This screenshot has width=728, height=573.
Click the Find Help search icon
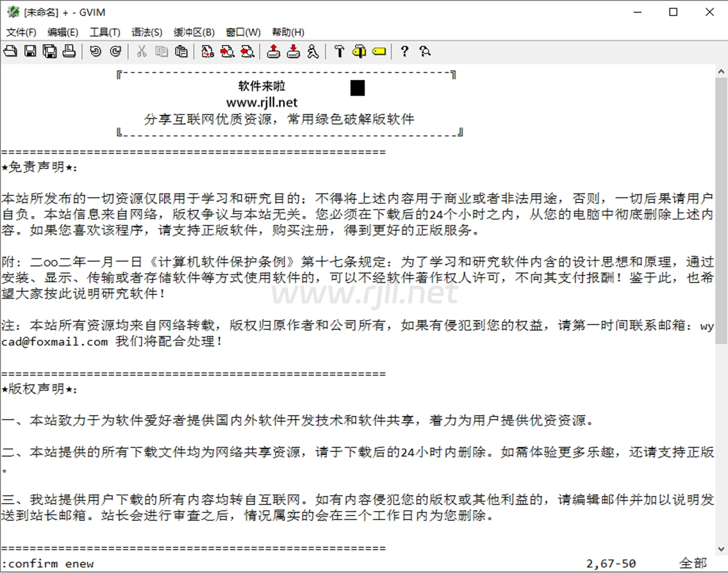[425, 52]
